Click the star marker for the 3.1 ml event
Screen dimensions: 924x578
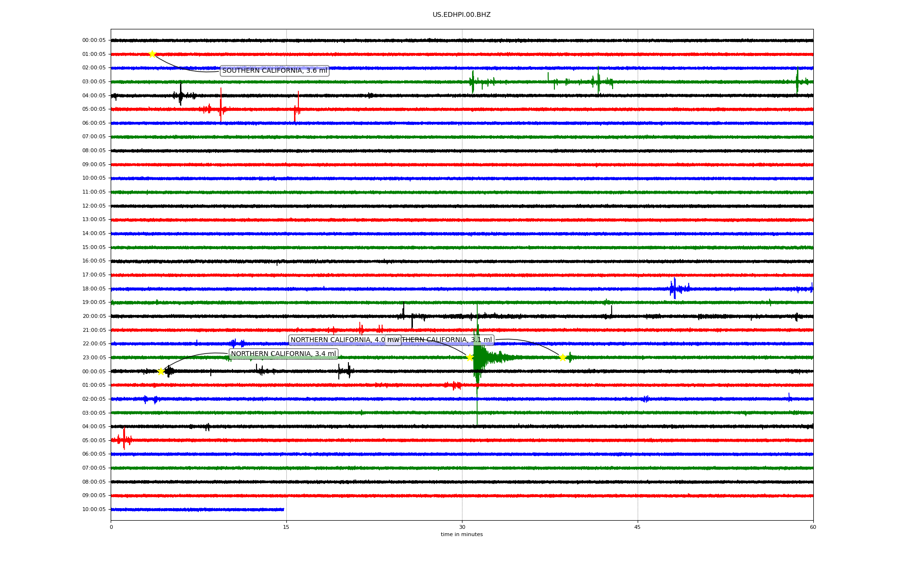click(563, 357)
